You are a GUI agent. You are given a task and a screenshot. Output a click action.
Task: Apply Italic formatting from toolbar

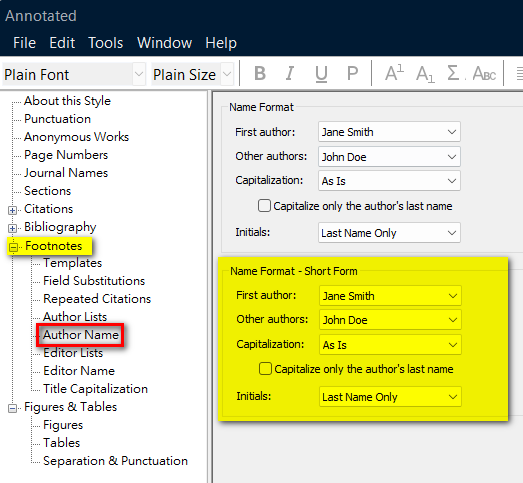coord(290,73)
